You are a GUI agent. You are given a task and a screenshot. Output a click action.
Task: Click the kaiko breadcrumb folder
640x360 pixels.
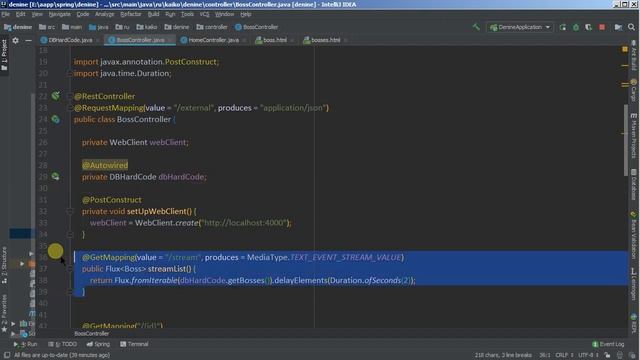[x=147, y=27]
